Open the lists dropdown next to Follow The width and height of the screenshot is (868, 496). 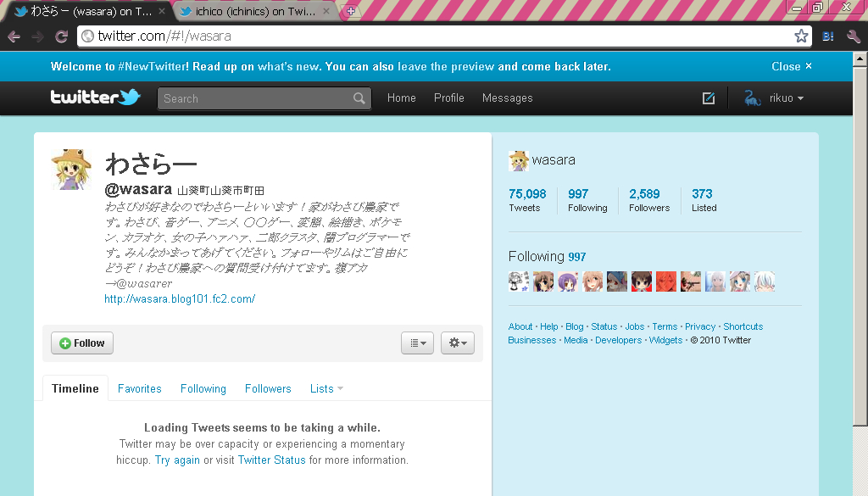(x=417, y=343)
